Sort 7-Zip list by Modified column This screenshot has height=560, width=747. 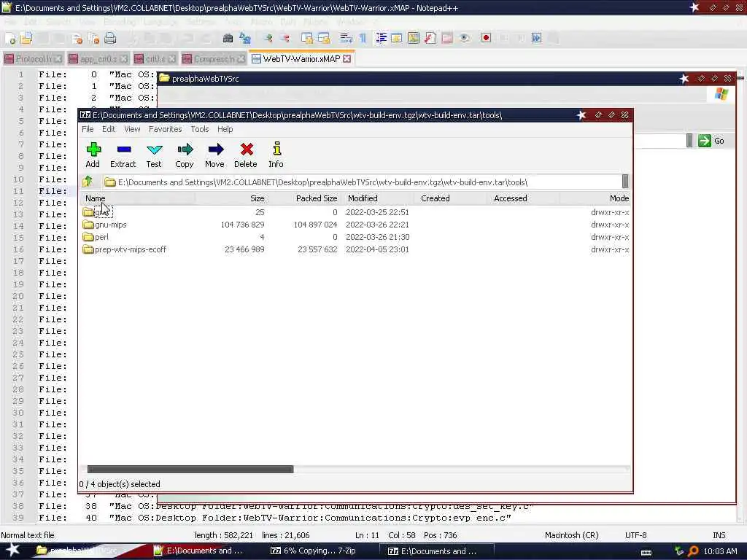(x=379, y=198)
